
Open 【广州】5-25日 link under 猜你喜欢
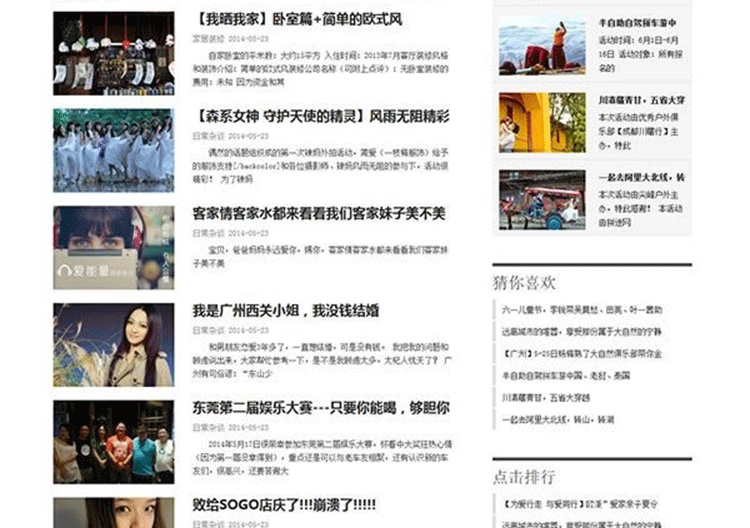582,354
